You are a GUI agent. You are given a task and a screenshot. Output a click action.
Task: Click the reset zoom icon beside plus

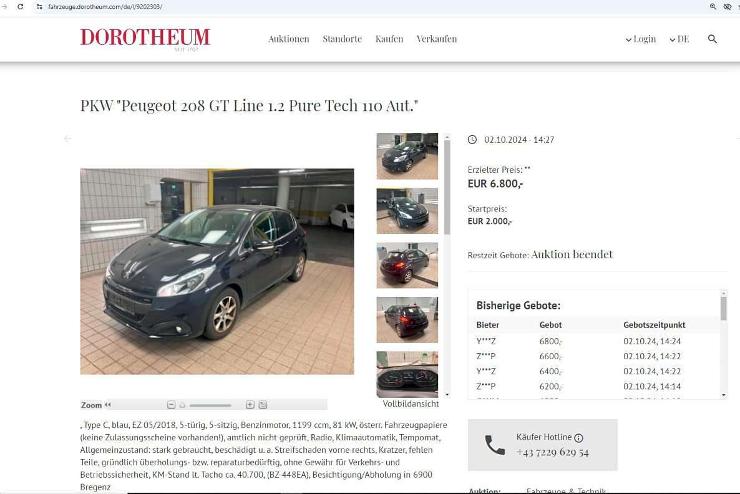[x=263, y=405]
